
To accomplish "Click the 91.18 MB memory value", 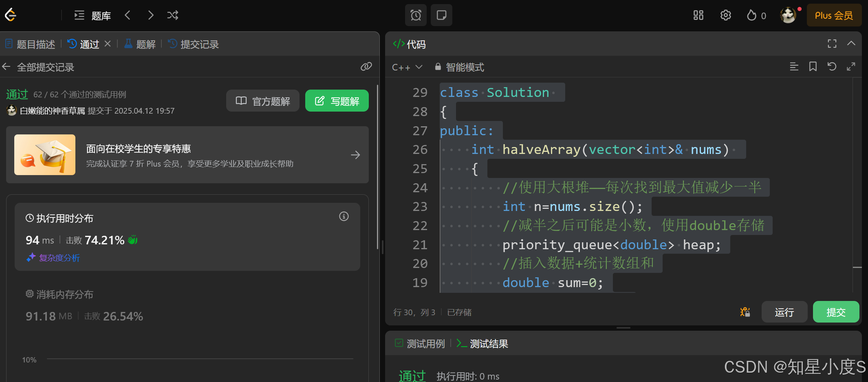I will pos(49,316).
